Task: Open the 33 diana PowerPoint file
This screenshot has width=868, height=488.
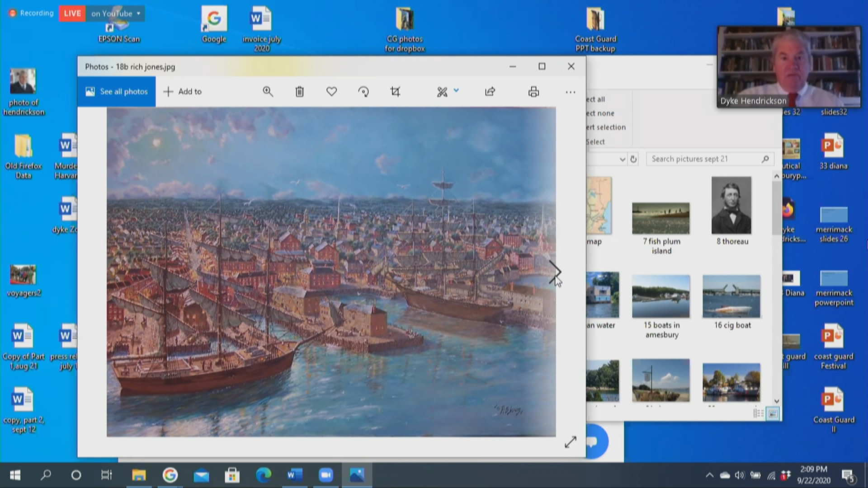Action: 833,151
